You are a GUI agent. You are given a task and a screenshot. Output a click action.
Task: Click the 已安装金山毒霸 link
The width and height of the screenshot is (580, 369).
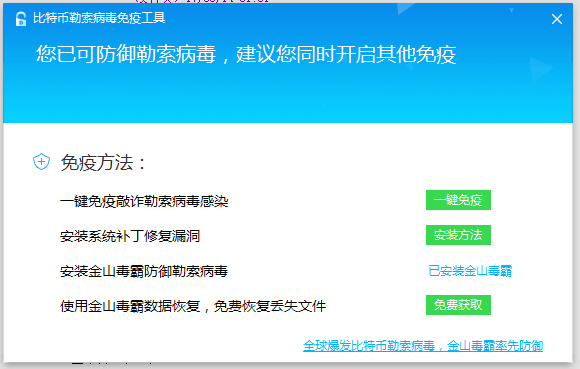pos(470,271)
